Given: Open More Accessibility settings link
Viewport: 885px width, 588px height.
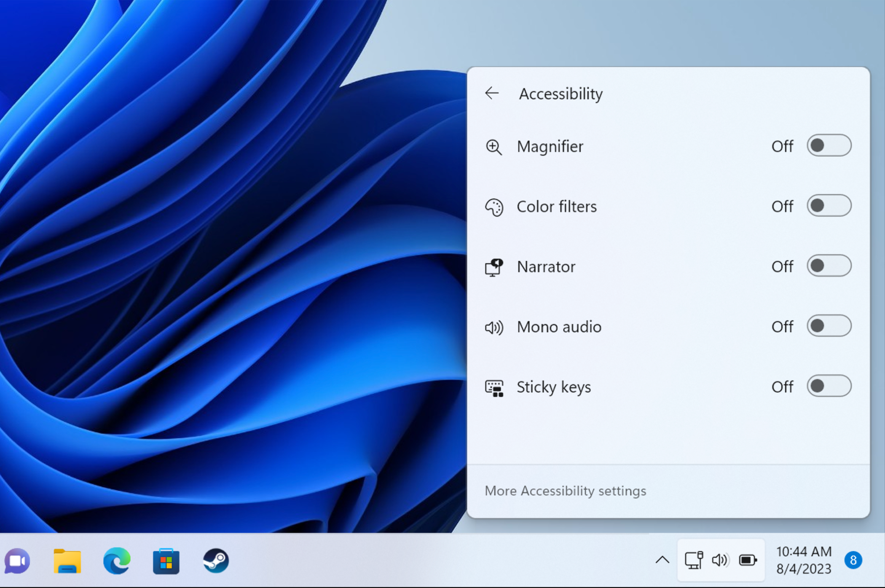Looking at the screenshot, I should (565, 491).
